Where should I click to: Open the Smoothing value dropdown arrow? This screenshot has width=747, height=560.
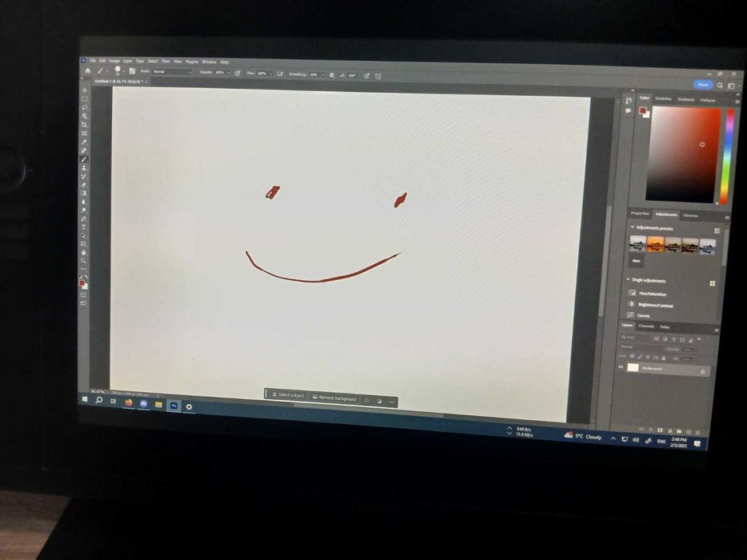pyautogui.click(x=323, y=74)
